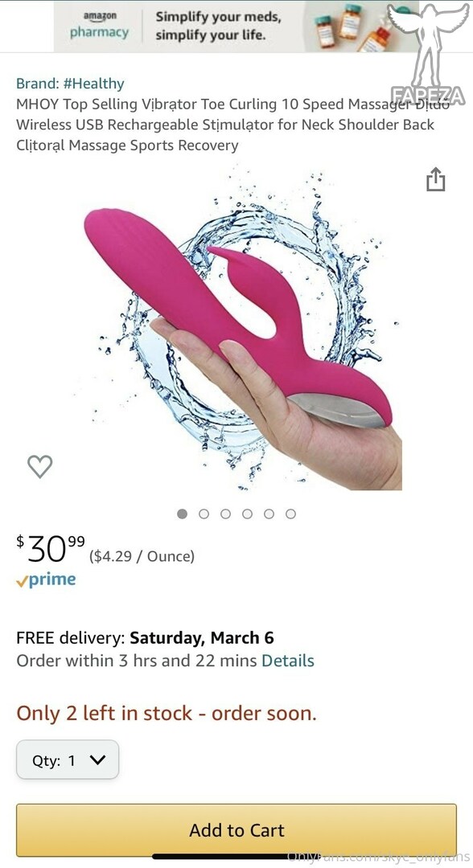The width and height of the screenshot is (473, 868).
Task: Open delivery Details link
Action: pos(287,661)
